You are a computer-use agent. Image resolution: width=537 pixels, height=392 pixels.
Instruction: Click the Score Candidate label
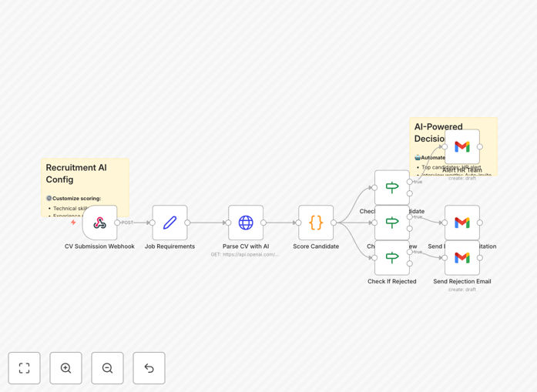click(316, 246)
